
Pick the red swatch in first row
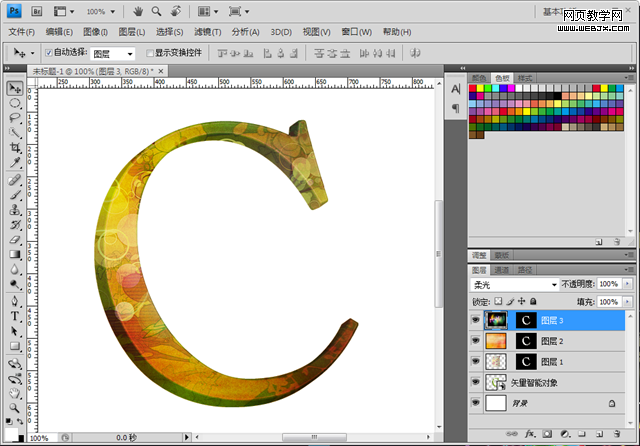473,88
